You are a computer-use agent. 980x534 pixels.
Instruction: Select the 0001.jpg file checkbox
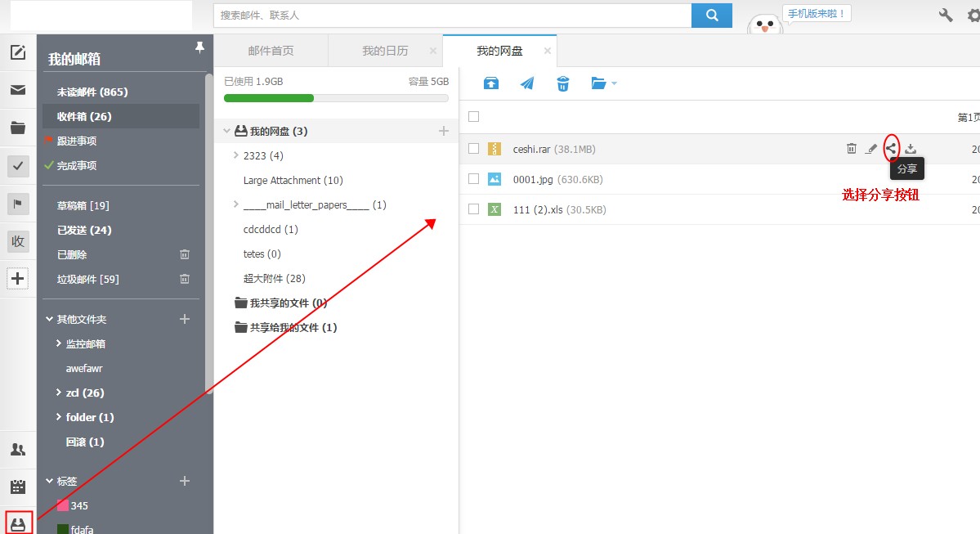pos(473,179)
